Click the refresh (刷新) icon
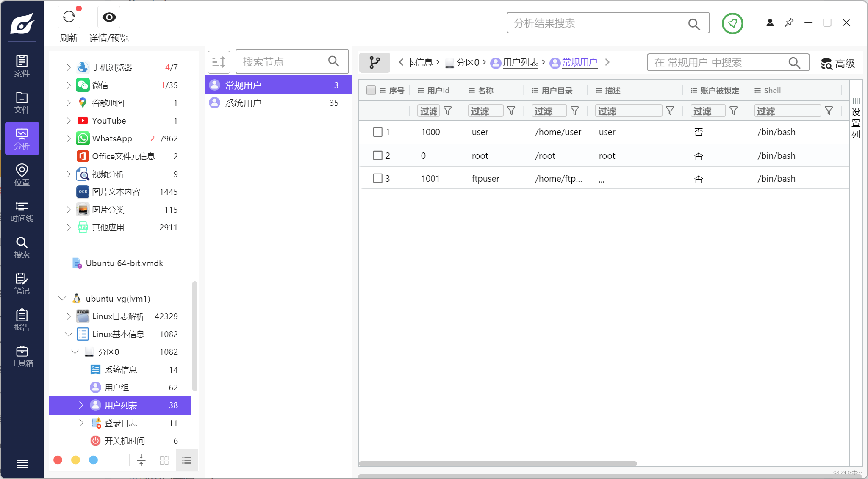The height and width of the screenshot is (479, 868). click(x=69, y=17)
